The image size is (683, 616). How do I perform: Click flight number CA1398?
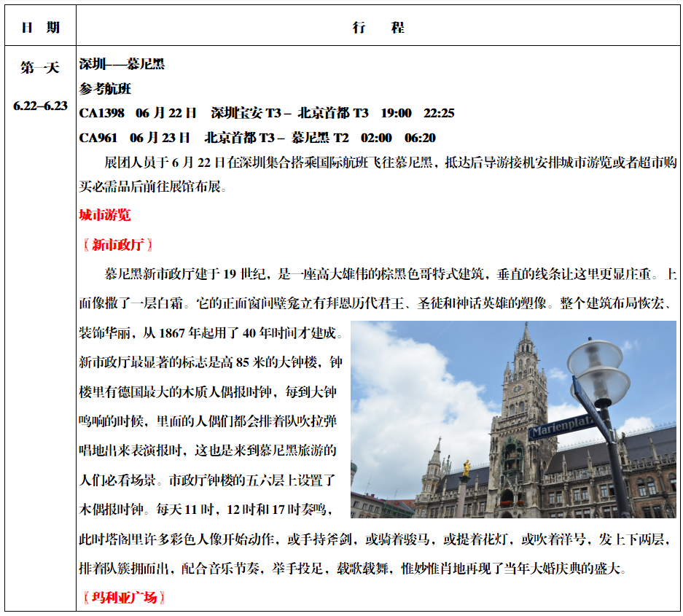click(101, 113)
